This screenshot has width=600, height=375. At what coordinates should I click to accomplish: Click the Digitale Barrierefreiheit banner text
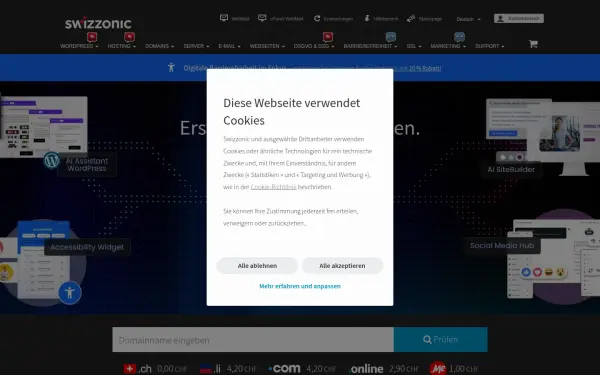235,68
